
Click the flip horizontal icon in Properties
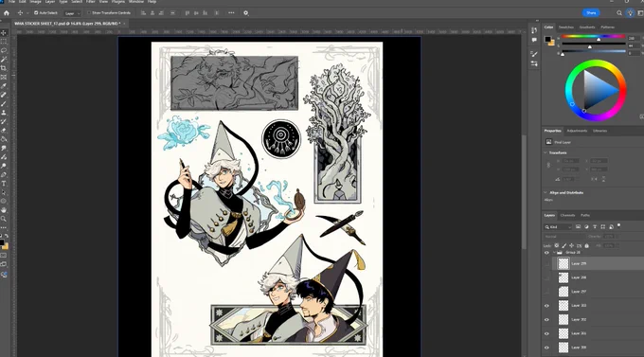[x=595, y=179]
